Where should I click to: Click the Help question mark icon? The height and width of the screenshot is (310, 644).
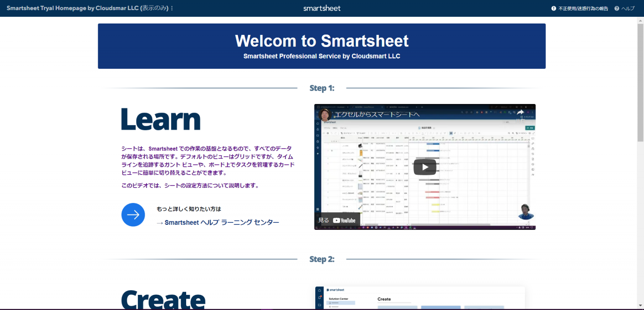[x=616, y=8]
